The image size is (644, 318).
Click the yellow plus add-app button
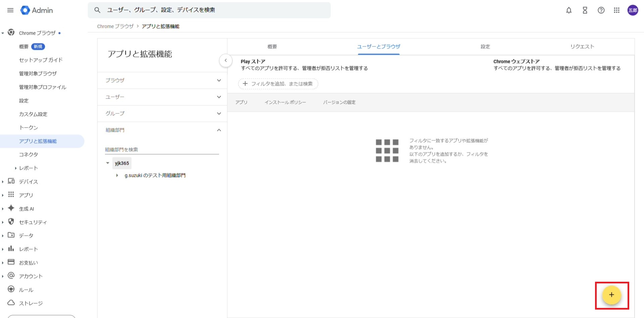pos(611,295)
